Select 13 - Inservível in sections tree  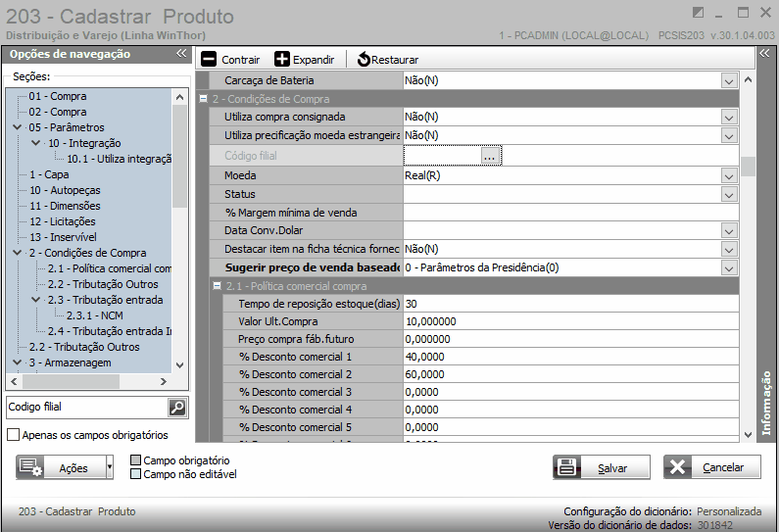63,237
